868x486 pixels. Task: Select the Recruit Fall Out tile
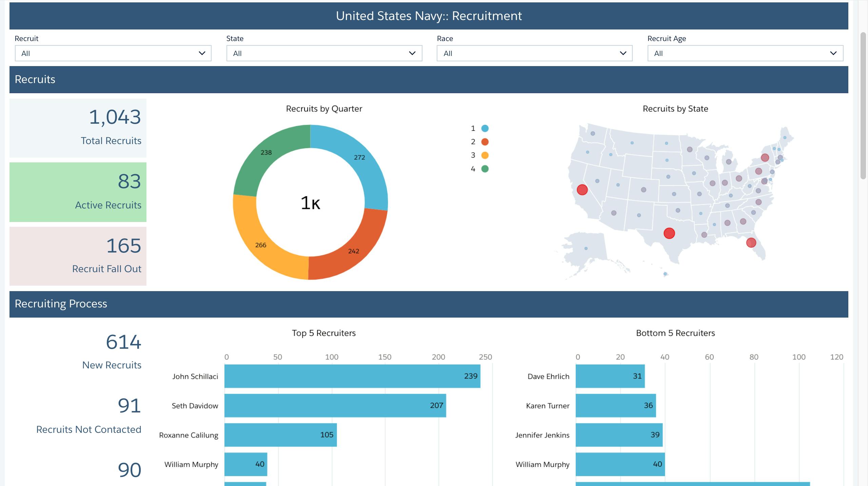coord(78,256)
